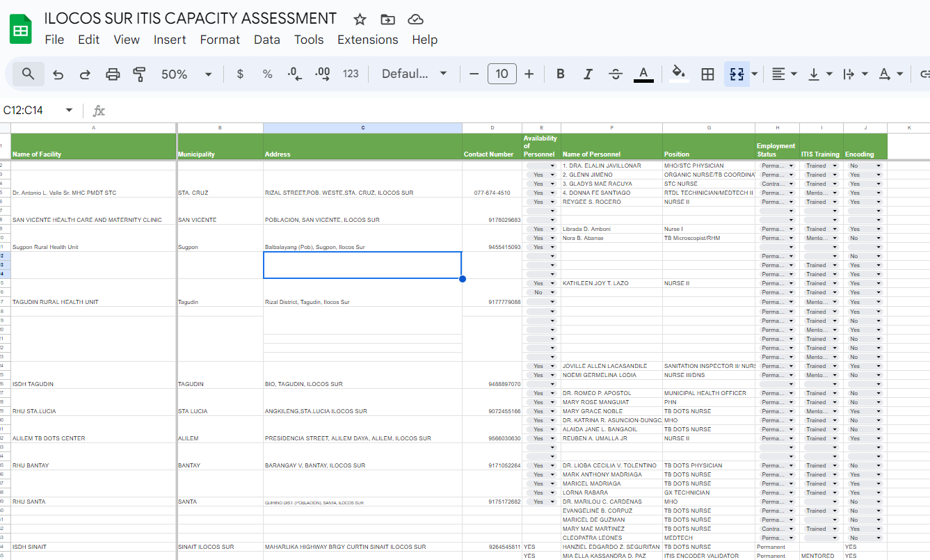Activate the Paint format tool

coord(139,74)
